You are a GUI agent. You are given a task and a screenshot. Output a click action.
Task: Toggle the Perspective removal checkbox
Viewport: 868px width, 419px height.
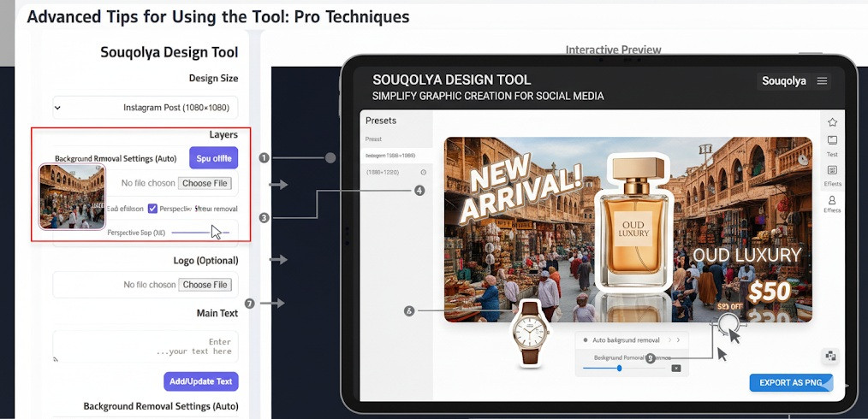coord(152,209)
